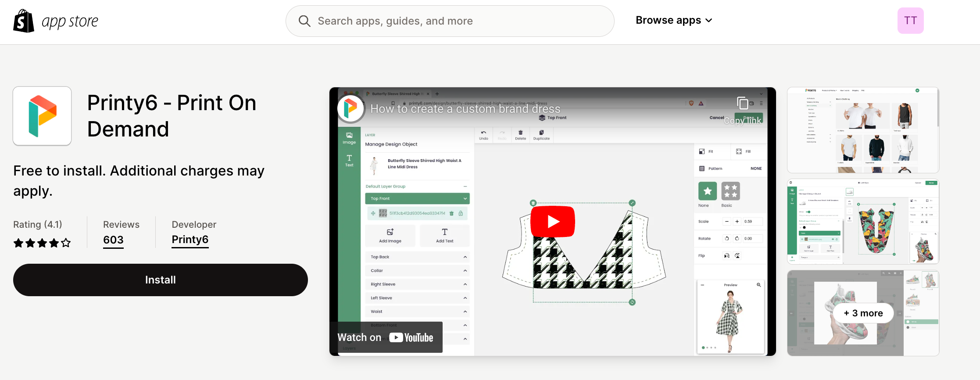Focus the Search apps, guides, and more field
The image size is (980, 380).
click(x=450, y=21)
